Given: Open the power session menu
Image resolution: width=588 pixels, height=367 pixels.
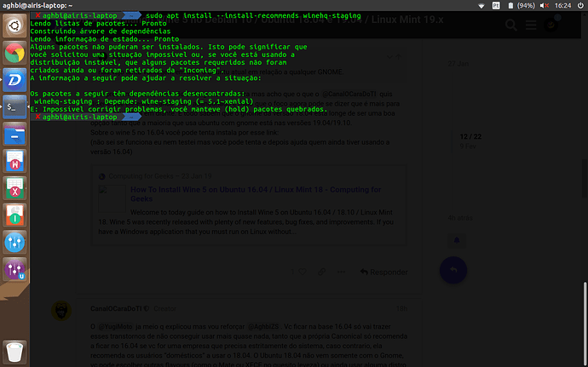Looking at the screenshot, I should click(580, 6).
